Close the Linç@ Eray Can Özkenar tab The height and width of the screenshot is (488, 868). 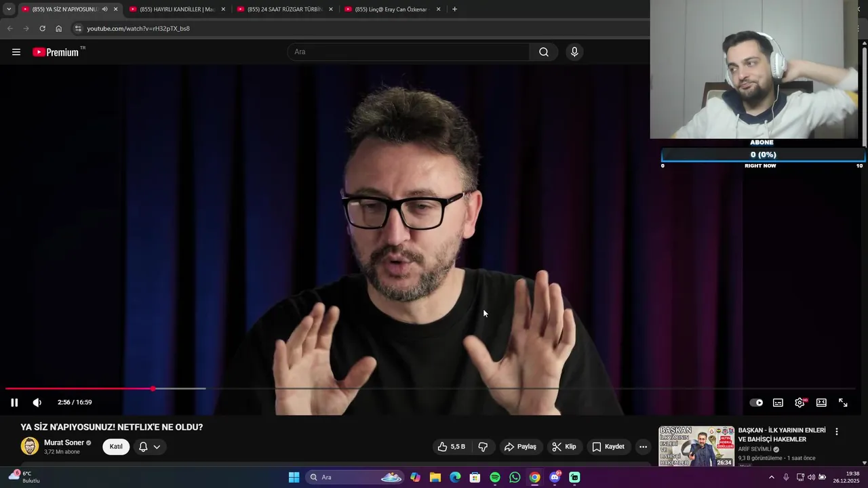(439, 9)
